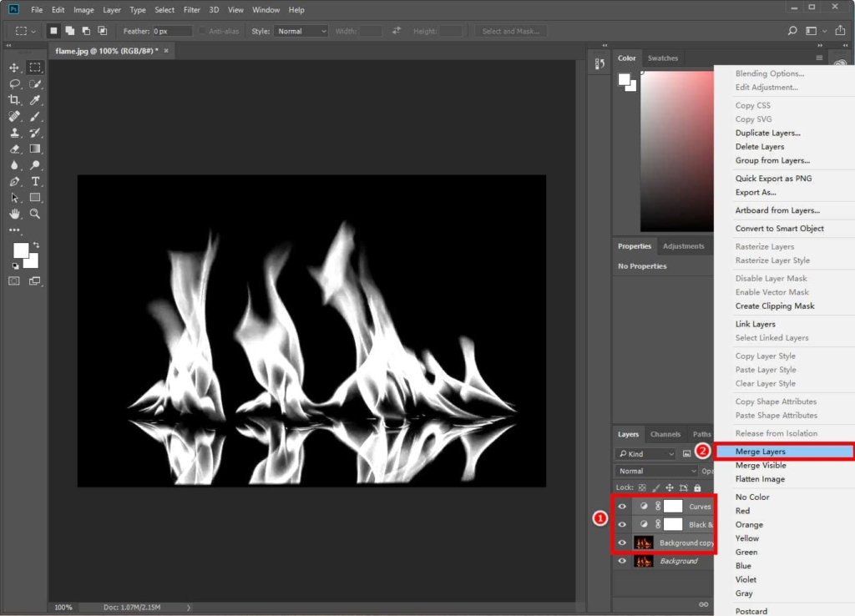The height and width of the screenshot is (616, 855).
Task: Activate the Zoom tool
Action: 35,214
